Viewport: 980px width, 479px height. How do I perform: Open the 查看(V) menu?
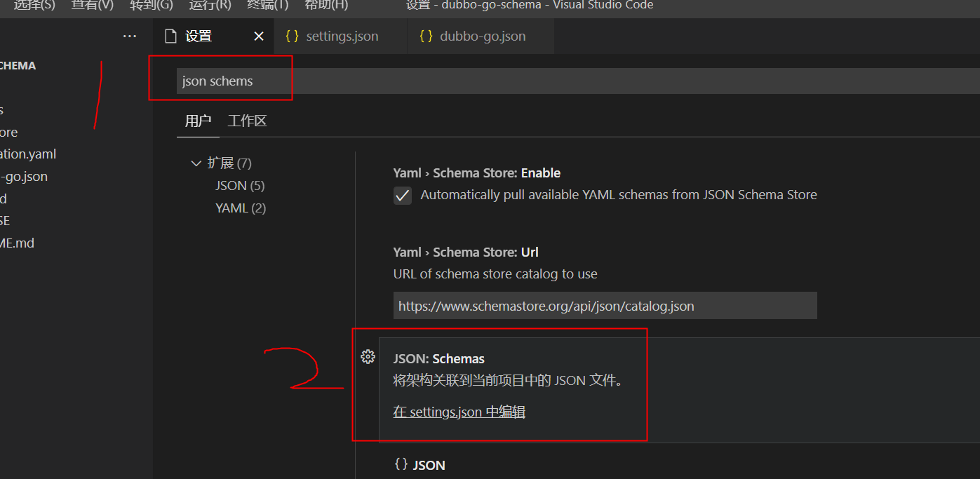pyautogui.click(x=92, y=5)
